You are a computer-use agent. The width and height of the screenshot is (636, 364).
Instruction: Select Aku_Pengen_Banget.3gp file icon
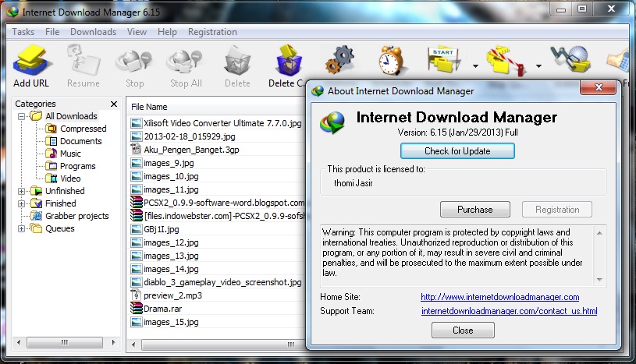tap(137, 150)
